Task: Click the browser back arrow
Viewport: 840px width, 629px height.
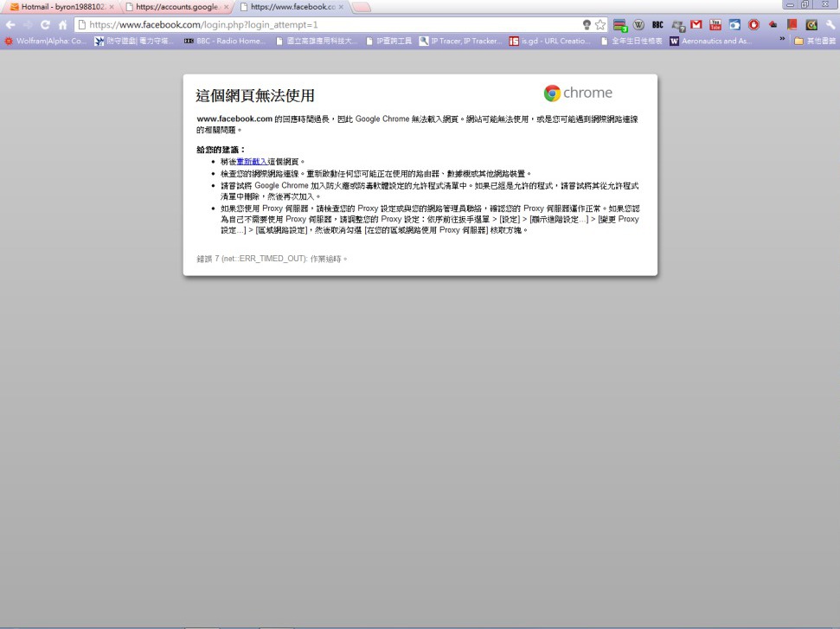Action: point(10,24)
